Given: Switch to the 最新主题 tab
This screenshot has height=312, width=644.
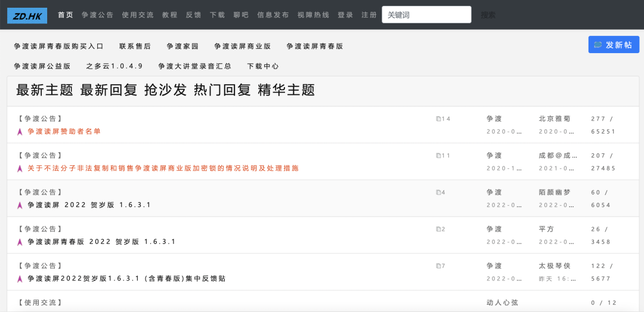Looking at the screenshot, I should pos(45,91).
